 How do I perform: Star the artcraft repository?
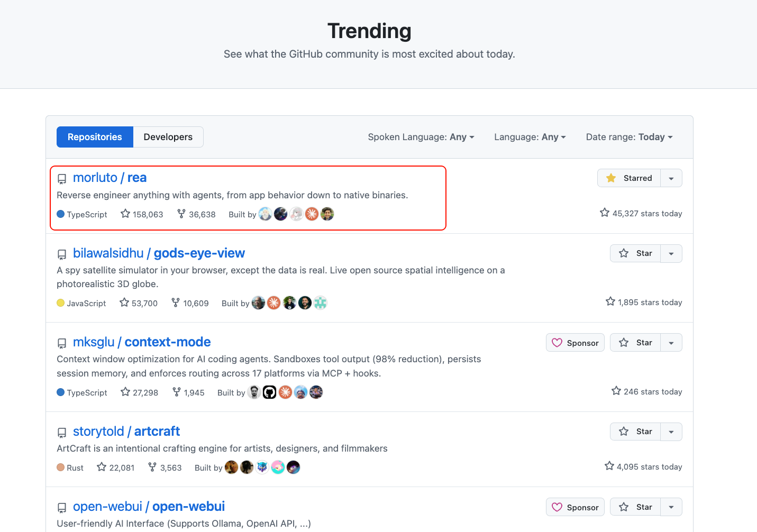pos(635,432)
